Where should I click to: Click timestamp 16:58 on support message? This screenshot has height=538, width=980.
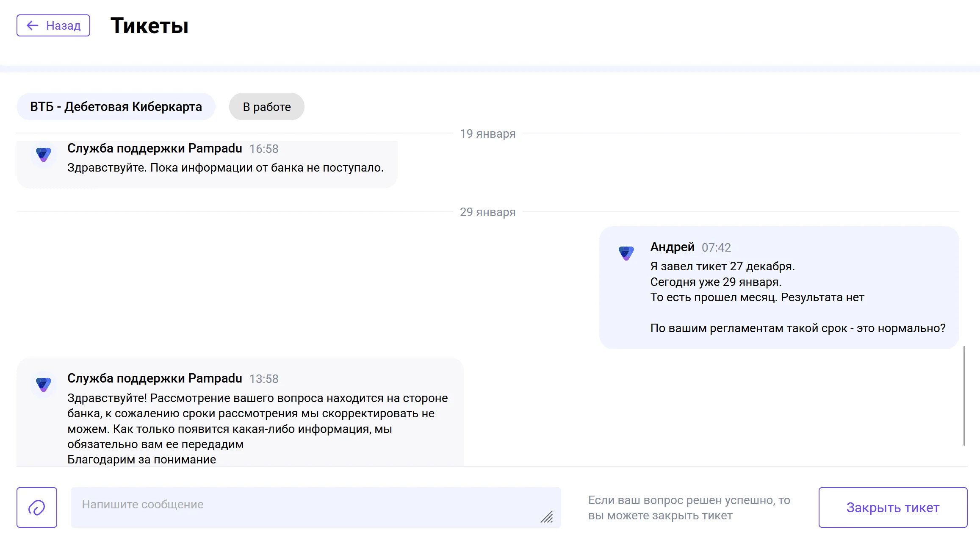[x=264, y=149]
